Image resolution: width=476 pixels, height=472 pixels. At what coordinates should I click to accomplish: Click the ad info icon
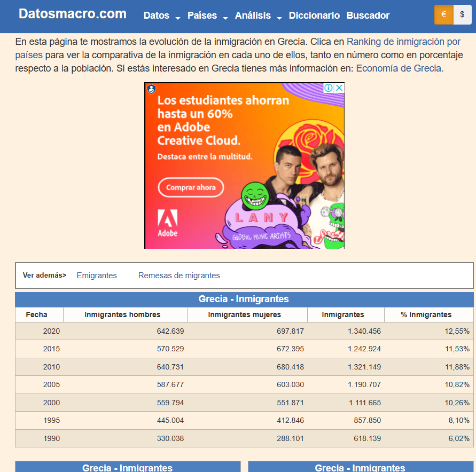click(x=328, y=88)
